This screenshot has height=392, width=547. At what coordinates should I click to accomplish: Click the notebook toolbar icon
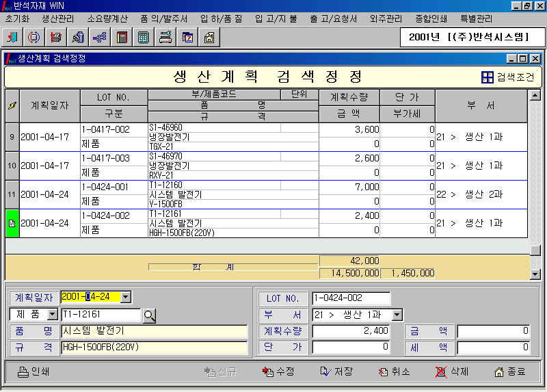tap(122, 38)
